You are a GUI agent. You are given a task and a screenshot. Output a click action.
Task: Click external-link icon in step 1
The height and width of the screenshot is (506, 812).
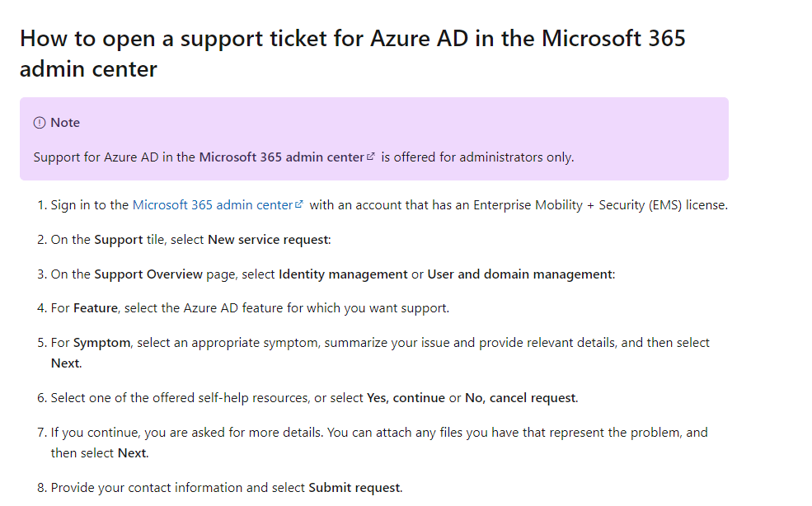point(299,205)
